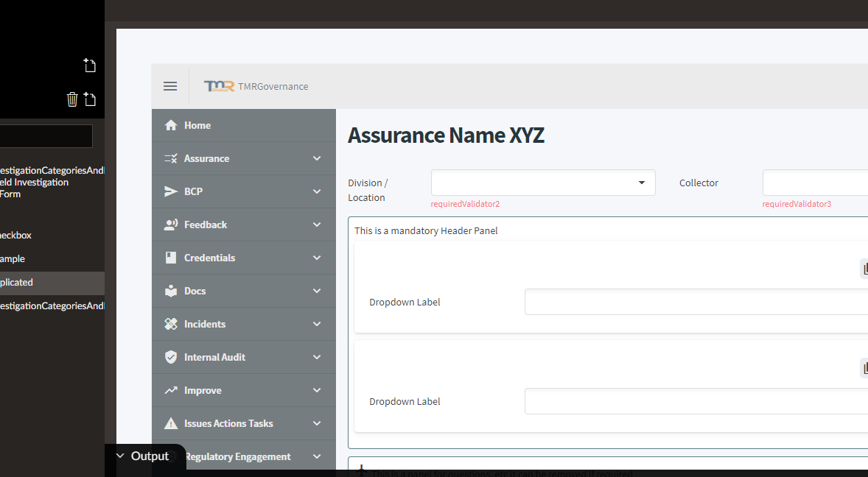This screenshot has height=477, width=868.
Task: Expand the BCP menu chevron
Action: 317,192
